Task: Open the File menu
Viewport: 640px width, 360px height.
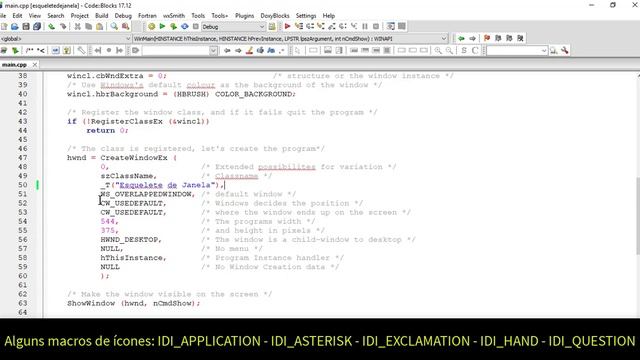Action: point(3,16)
